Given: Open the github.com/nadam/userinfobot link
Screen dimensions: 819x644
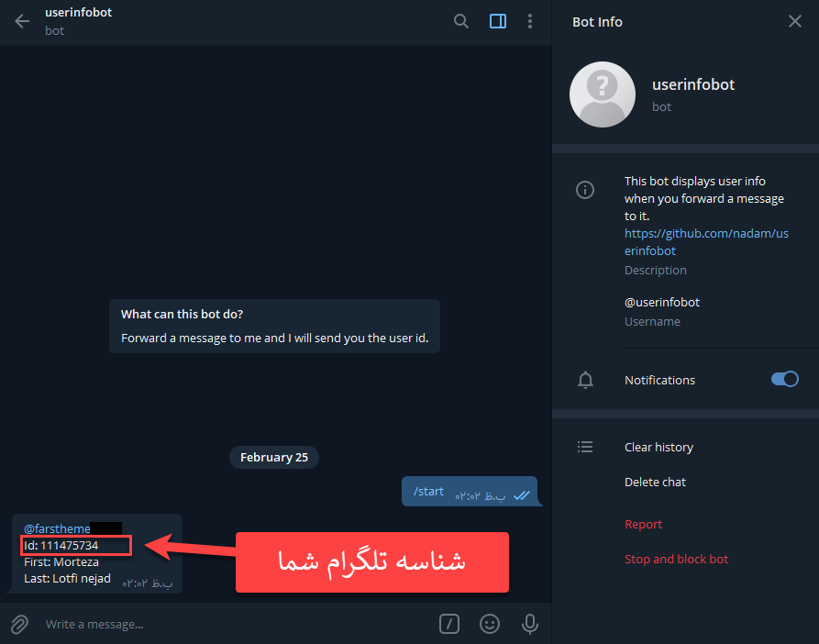Looking at the screenshot, I should (706, 242).
